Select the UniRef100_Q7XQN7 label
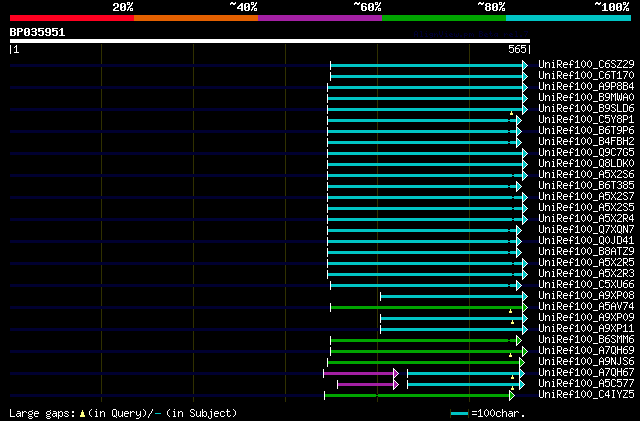The width and height of the screenshot is (640, 421). pyautogui.click(x=586, y=230)
